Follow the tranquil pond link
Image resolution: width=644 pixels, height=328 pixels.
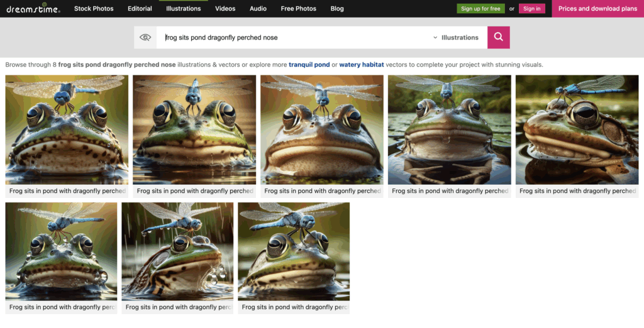click(x=309, y=65)
